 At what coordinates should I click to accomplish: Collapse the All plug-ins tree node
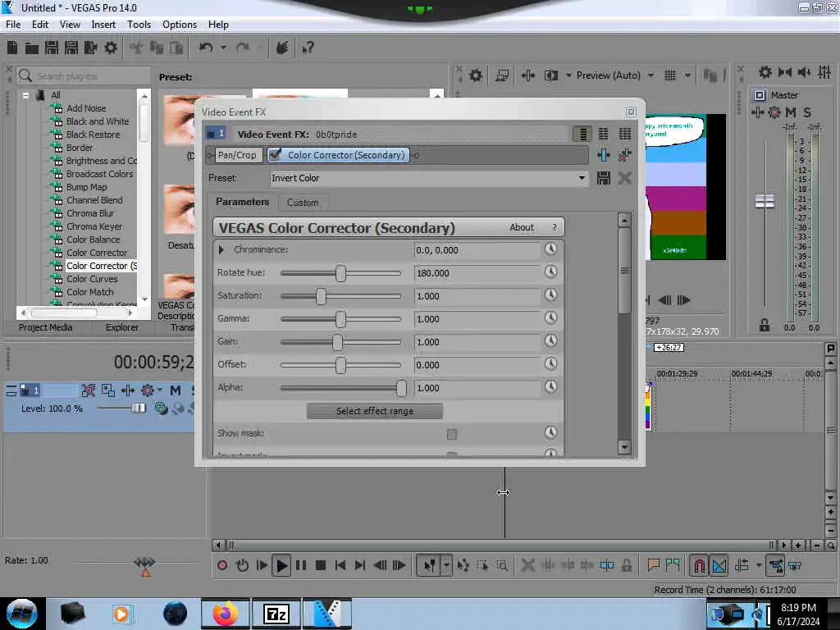click(x=25, y=95)
